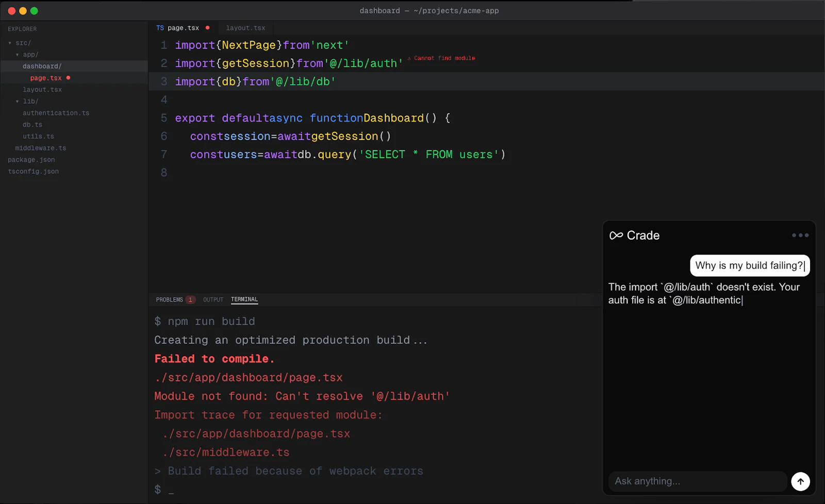Viewport: 825px width, 504px height.
Task: Focus the Ask anything input field
Action: pyautogui.click(x=697, y=481)
